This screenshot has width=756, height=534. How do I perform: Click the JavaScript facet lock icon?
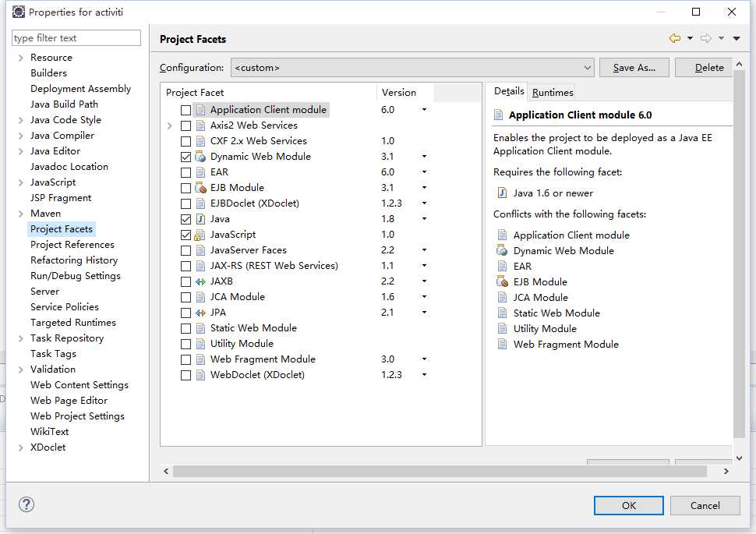(x=200, y=235)
